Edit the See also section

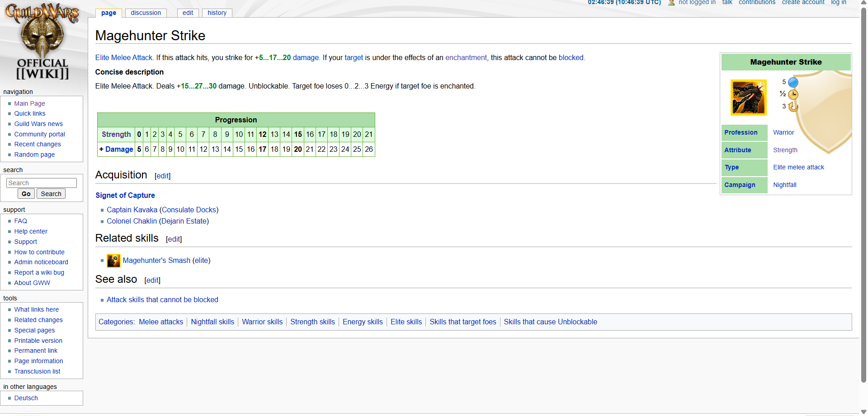coord(152,280)
